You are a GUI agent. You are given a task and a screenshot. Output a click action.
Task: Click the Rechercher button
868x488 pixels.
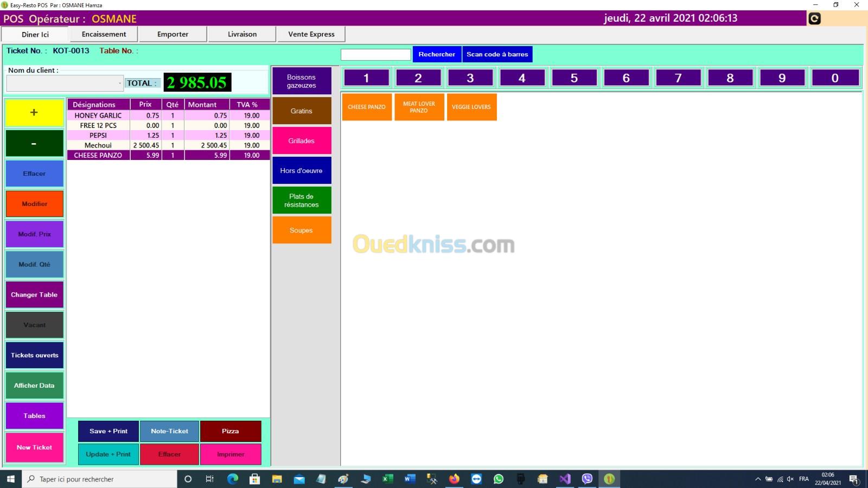(437, 54)
